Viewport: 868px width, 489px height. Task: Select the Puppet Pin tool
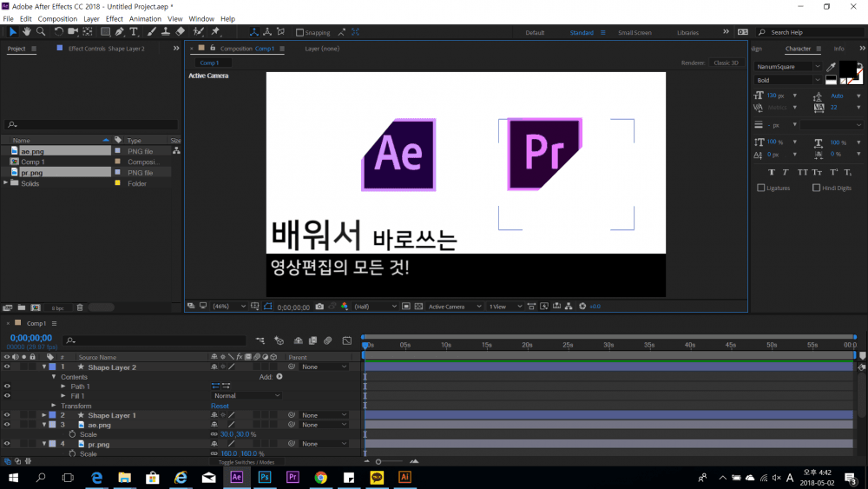click(x=216, y=32)
